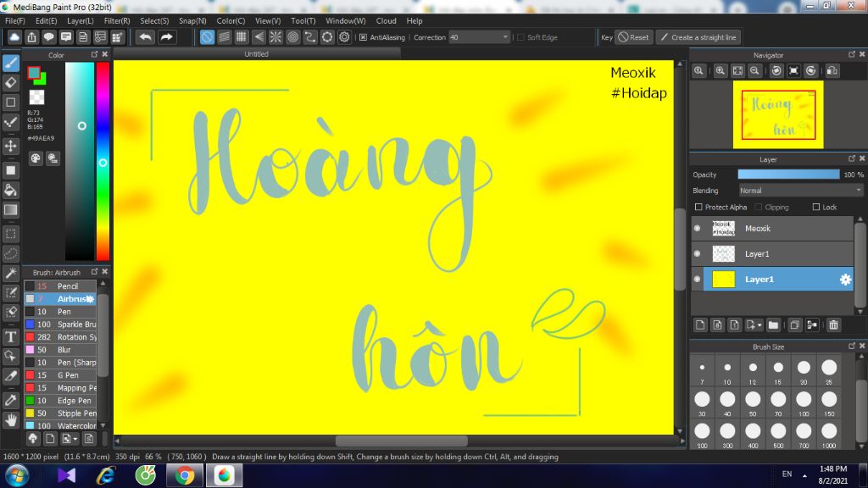
Task: Click the canvas horizontal scrollbar
Action: coord(401,441)
